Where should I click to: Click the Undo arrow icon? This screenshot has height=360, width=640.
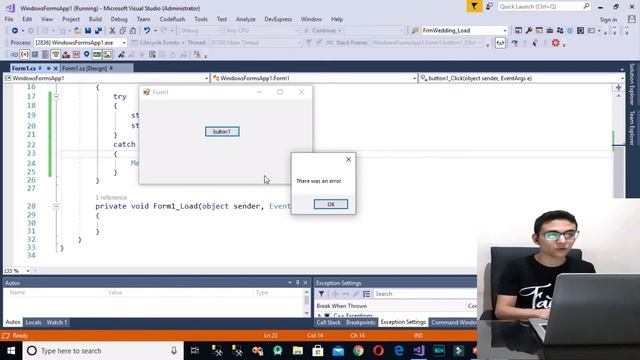click(x=147, y=31)
